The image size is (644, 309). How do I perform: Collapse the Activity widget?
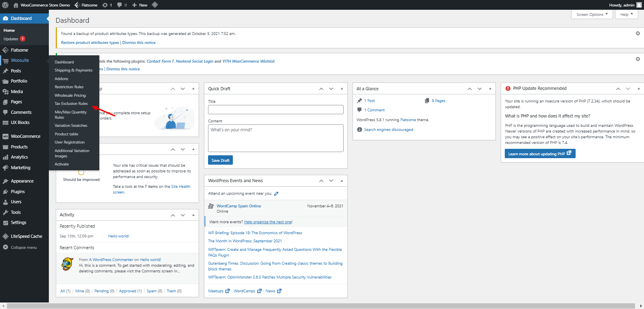pos(193,215)
